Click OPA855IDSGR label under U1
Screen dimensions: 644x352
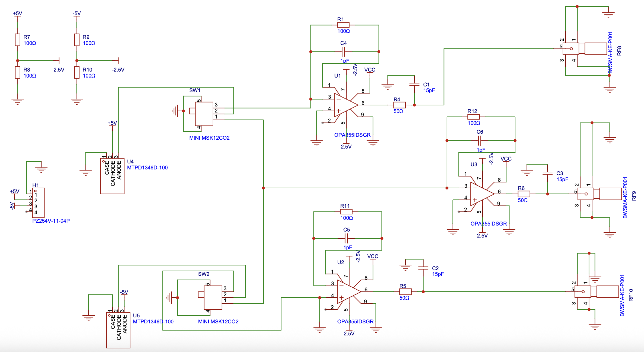352,135
